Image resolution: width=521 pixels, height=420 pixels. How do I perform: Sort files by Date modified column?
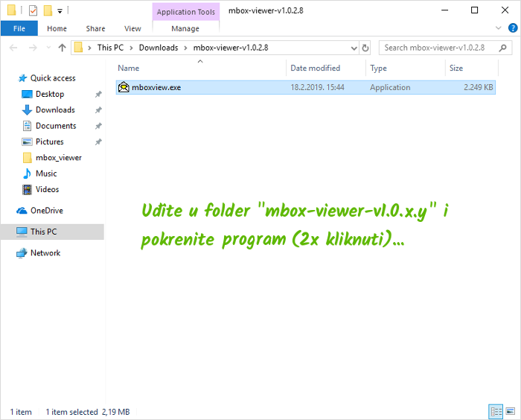[x=316, y=68]
